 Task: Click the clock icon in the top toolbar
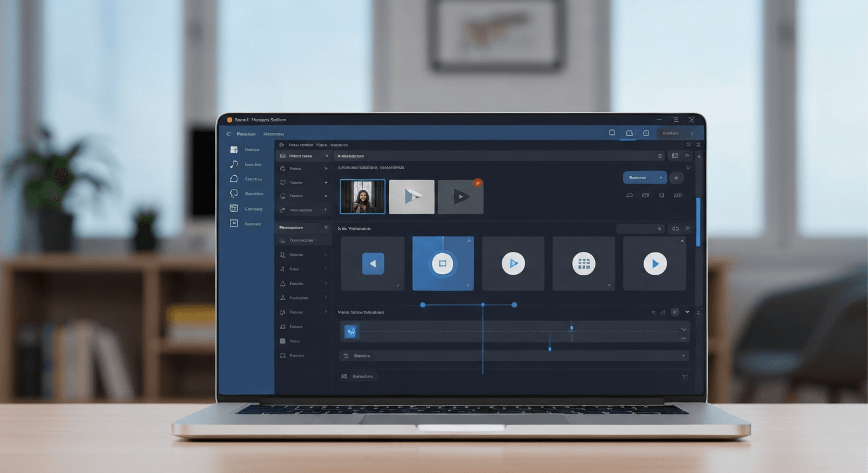point(646,133)
